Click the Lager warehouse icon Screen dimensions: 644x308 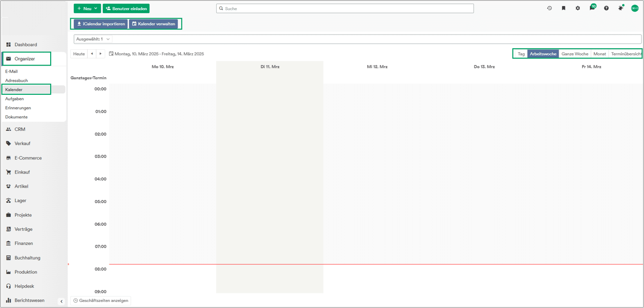point(9,201)
